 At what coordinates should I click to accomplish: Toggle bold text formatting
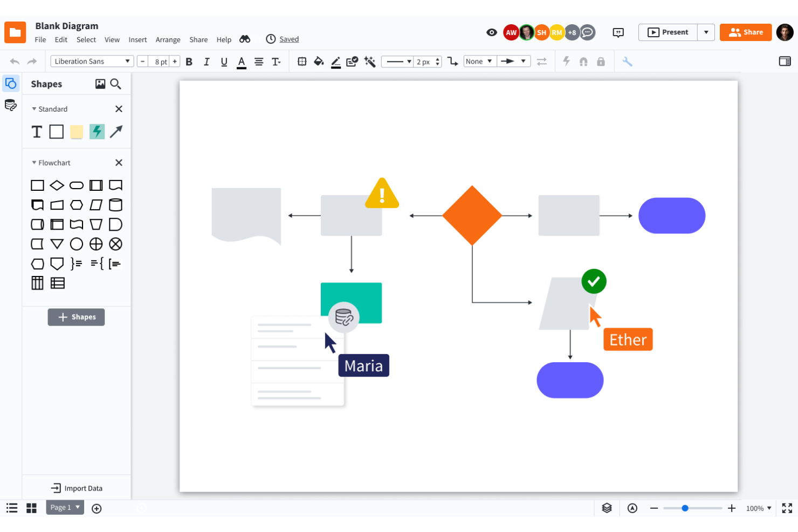tap(189, 61)
